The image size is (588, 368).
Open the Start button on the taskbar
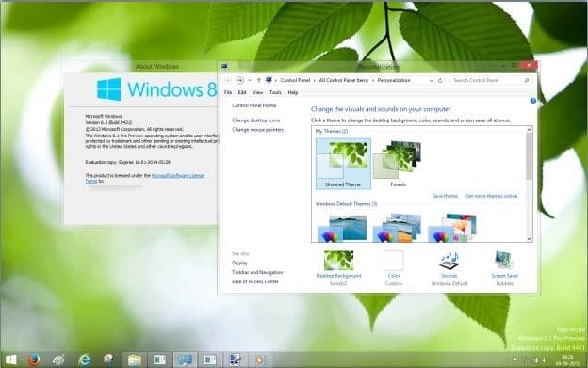(x=11, y=360)
